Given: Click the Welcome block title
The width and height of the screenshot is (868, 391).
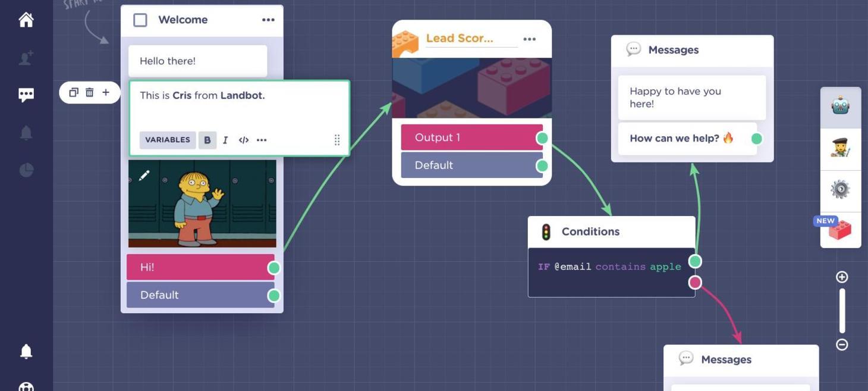Looking at the screenshot, I should [183, 20].
